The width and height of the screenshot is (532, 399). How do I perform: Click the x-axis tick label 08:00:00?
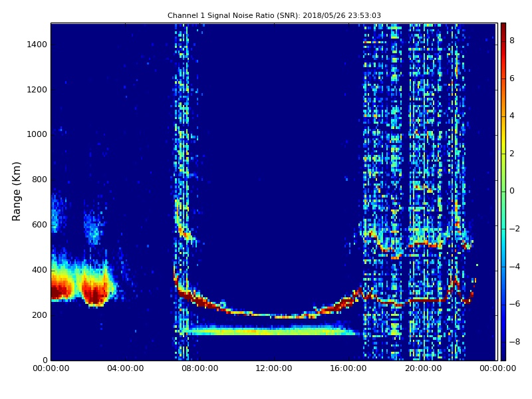200,368
